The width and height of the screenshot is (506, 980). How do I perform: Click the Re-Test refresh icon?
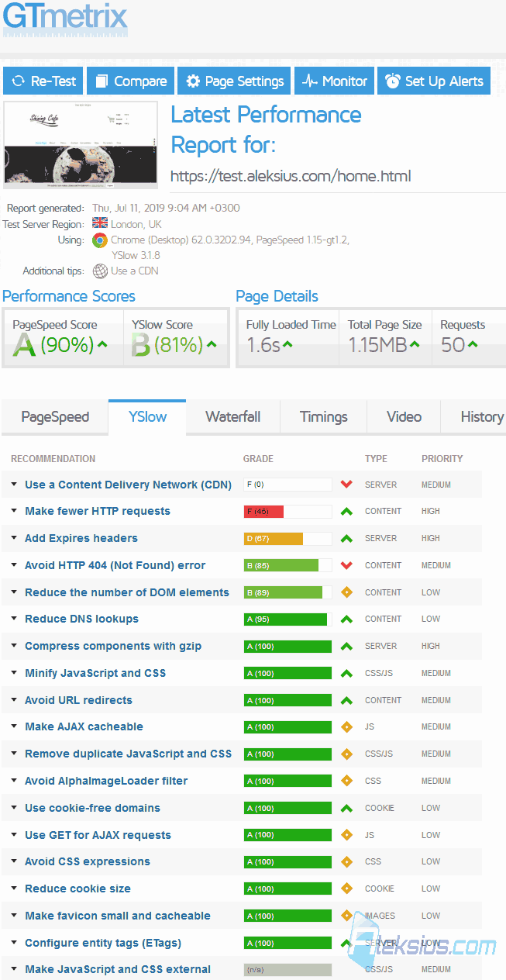[x=18, y=81]
